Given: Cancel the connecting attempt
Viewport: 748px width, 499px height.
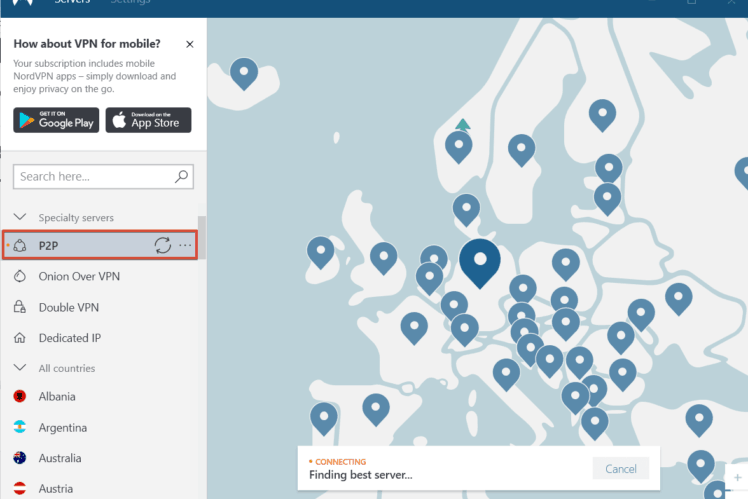Looking at the screenshot, I should tap(621, 469).
